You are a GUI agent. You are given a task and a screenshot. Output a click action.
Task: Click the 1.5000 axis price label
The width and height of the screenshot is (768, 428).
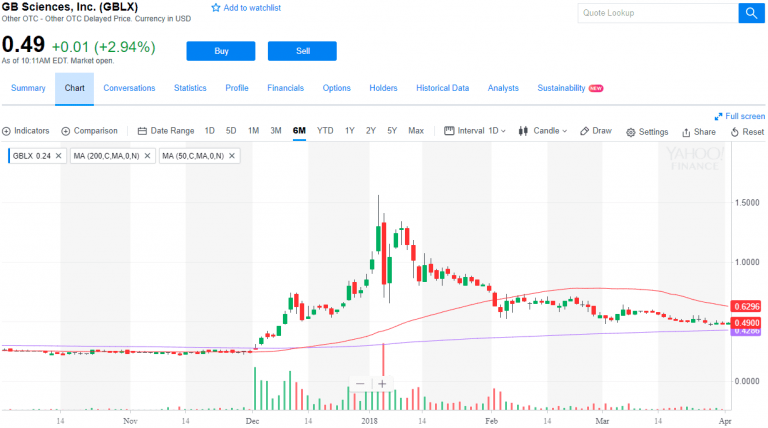pos(747,203)
